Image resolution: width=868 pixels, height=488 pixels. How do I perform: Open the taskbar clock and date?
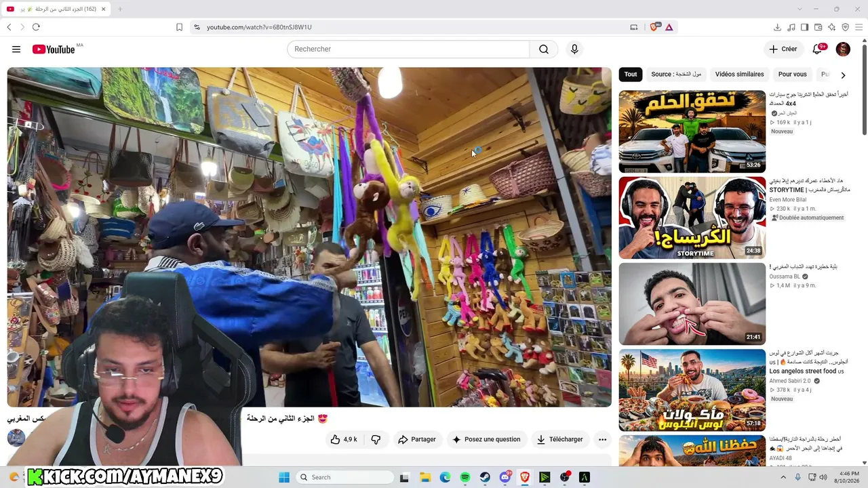(x=848, y=477)
